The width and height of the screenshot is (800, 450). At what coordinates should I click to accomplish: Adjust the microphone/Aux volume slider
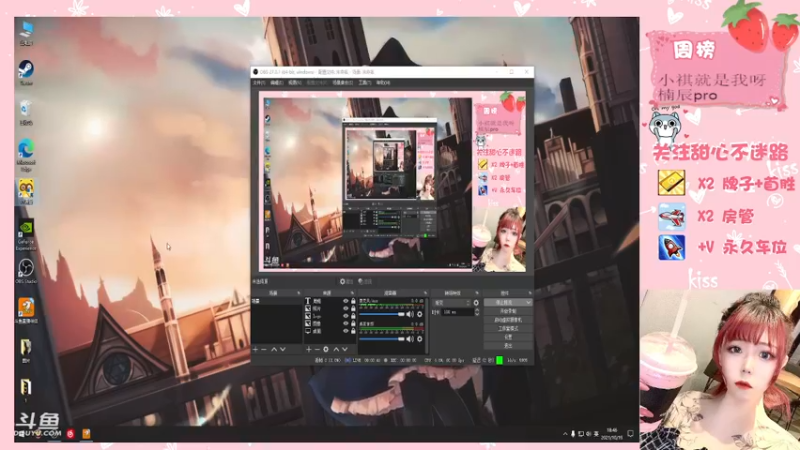(382, 314)
